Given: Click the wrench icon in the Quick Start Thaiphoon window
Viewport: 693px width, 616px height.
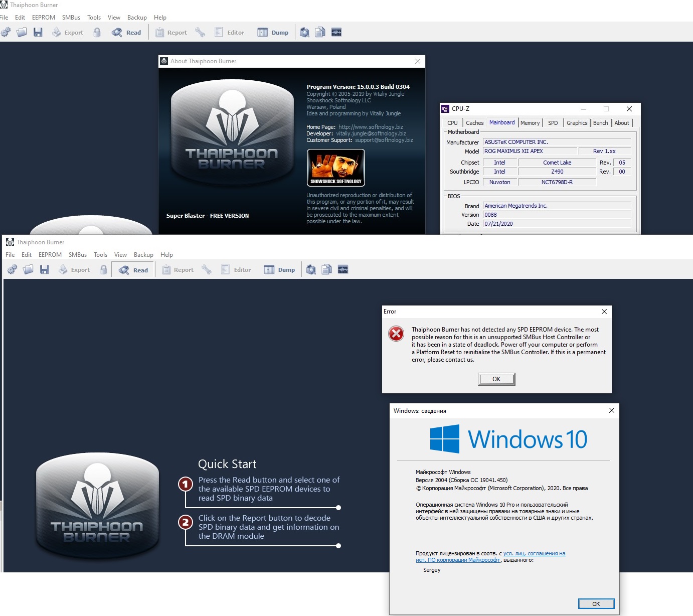Looking at the screenshot, I should [x=207, y=270].
